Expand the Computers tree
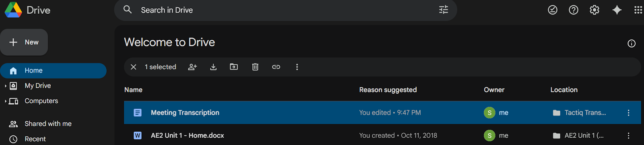This screenshot has width=644, height=145. [x=6, y=101]
